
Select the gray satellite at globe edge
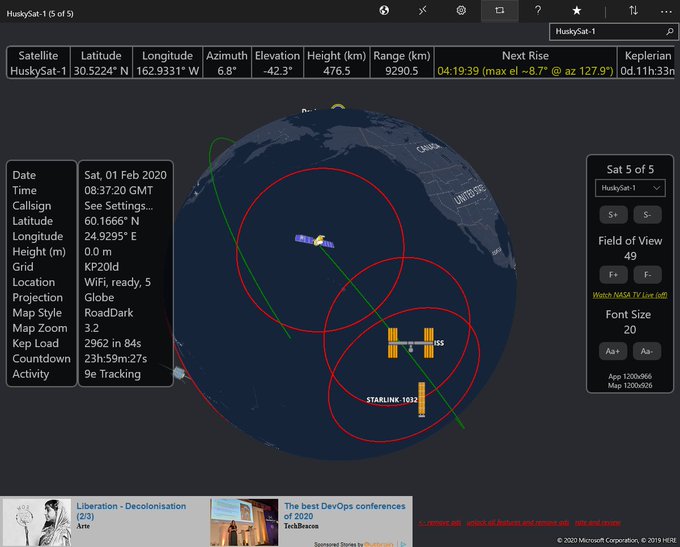pos(178,373)
